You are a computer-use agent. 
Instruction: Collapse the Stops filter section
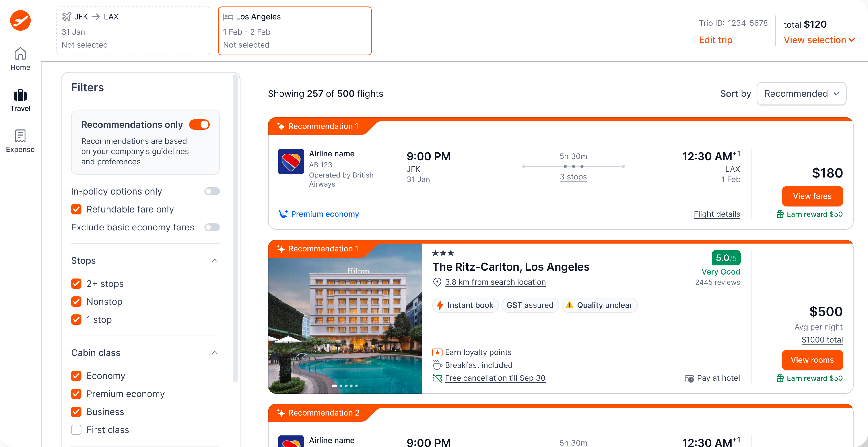[x=215, y=260]
